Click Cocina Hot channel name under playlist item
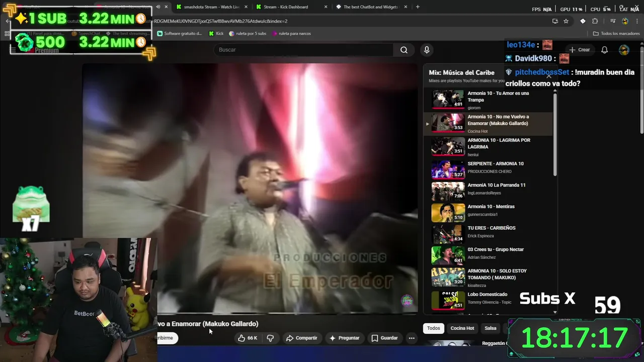The width and height of the screenshot is (644, 362). coord(477,131)
